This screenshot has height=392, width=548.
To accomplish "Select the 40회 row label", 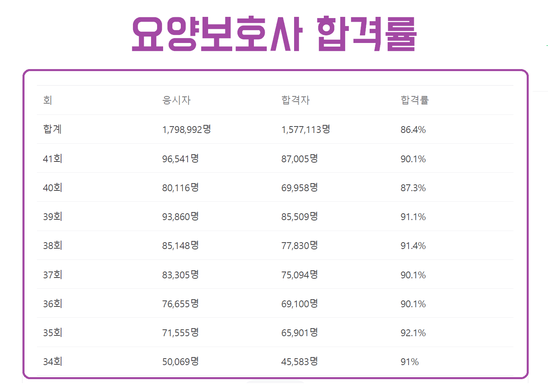I will [53, 188].
